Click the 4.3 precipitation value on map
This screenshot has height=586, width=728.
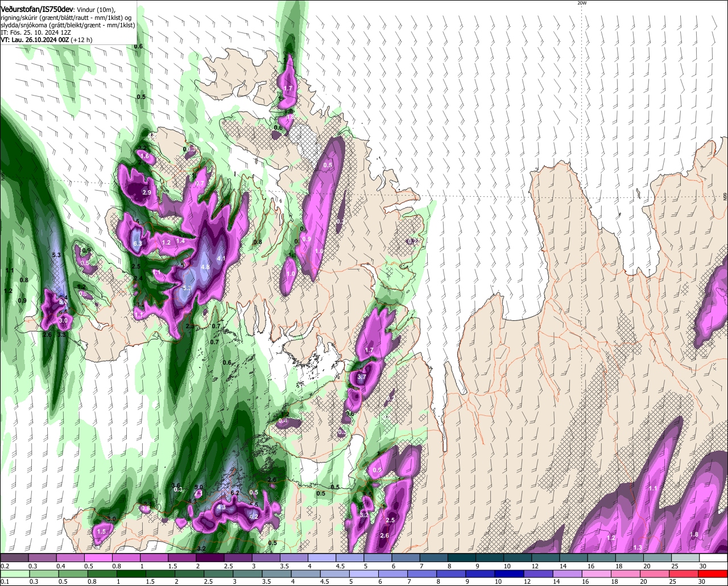tap(222, 507)
